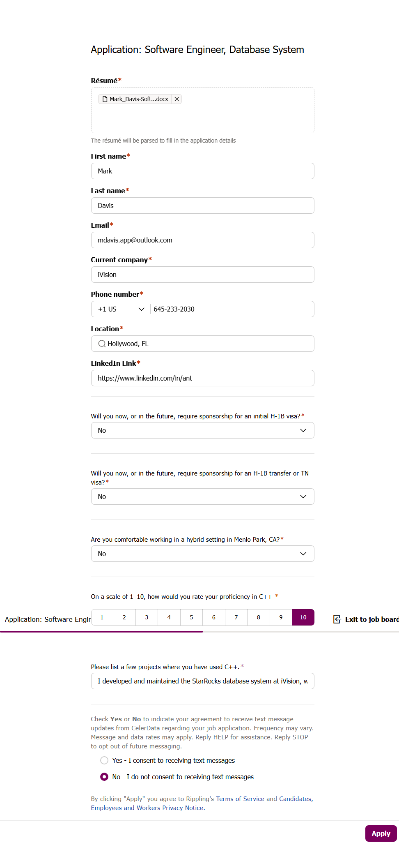Click the Exit to job board link
The height and width of the screenshot is (868, 399).
tap(371, 619)
